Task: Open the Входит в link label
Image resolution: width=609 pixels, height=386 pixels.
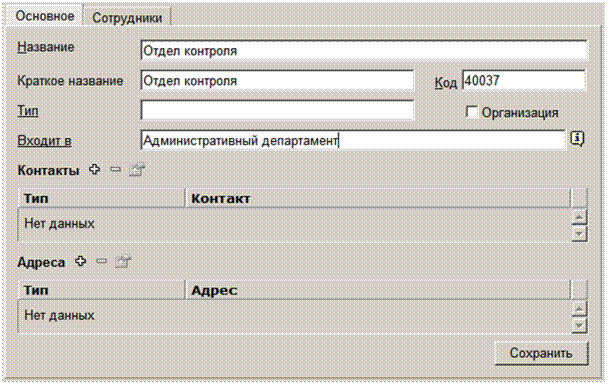Action: [44, 141]
